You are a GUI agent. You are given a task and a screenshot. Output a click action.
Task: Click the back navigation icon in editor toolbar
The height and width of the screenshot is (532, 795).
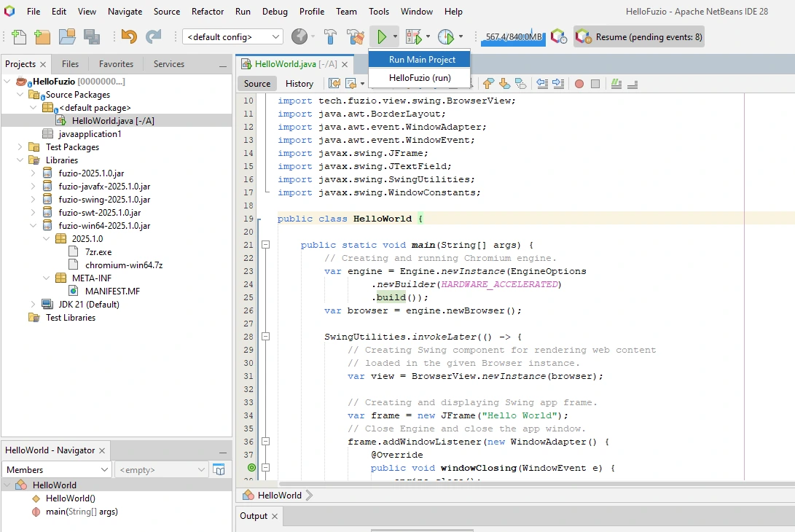pos(350,84)
